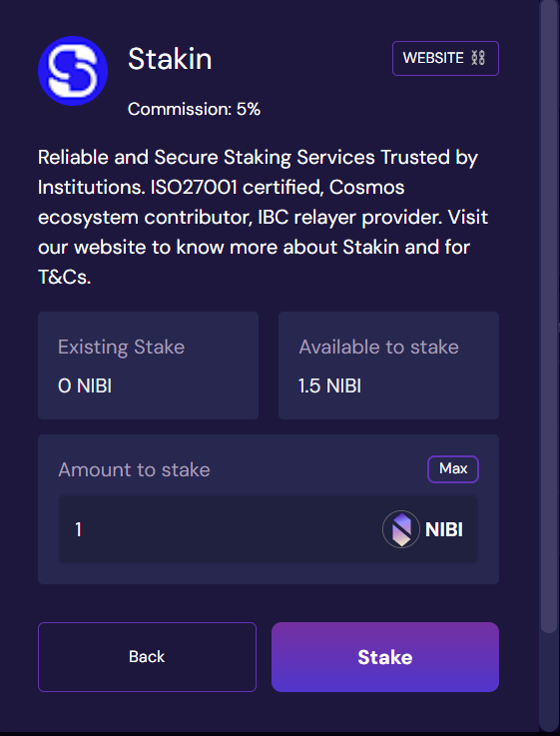Set the maximum amount with Max
560x736 pixels.
pyautogui.click(x=453, y=469)
